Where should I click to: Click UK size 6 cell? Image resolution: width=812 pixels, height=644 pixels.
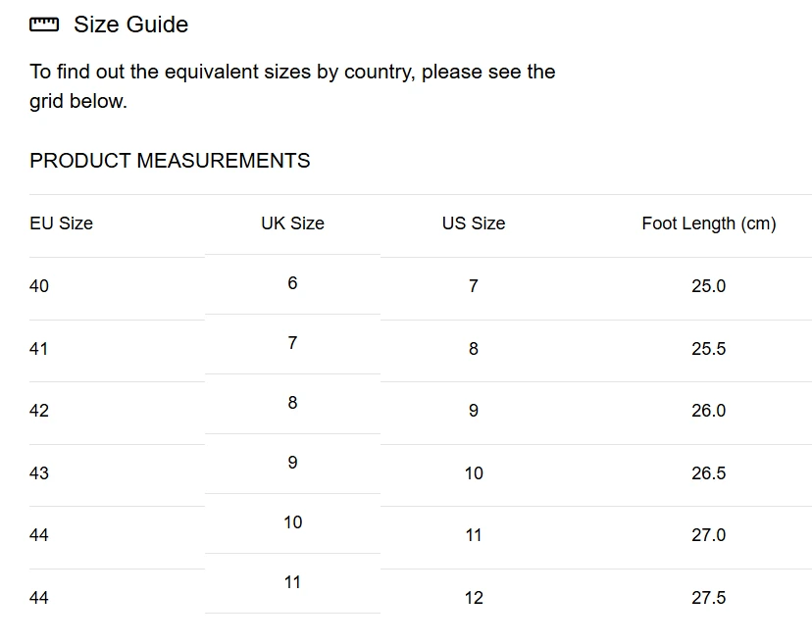coord(292,283)
